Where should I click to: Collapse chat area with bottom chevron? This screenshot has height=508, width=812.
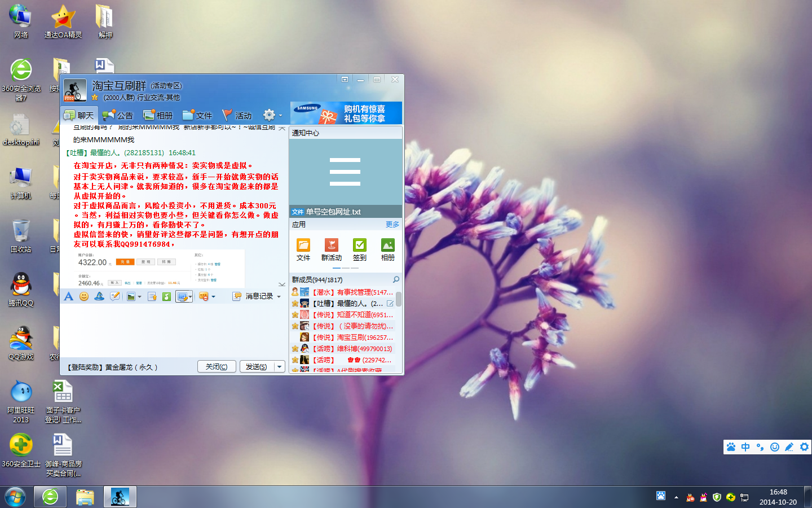pos(282,284)
